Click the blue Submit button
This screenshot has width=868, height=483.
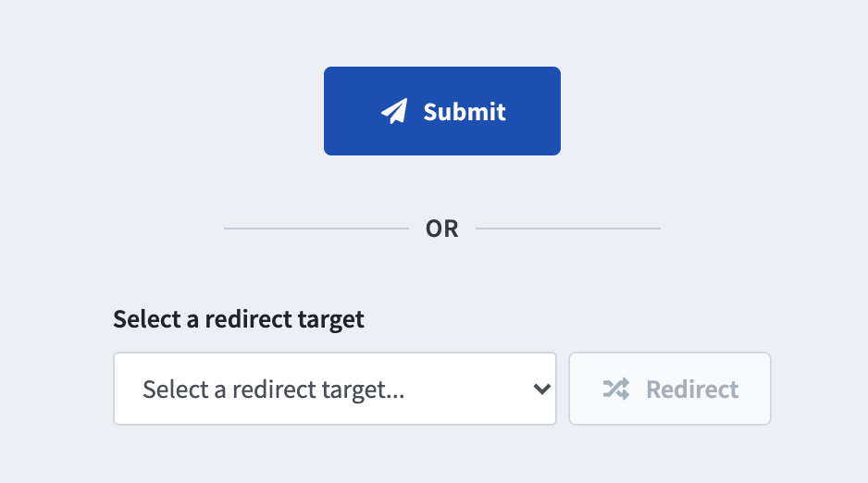442,111
